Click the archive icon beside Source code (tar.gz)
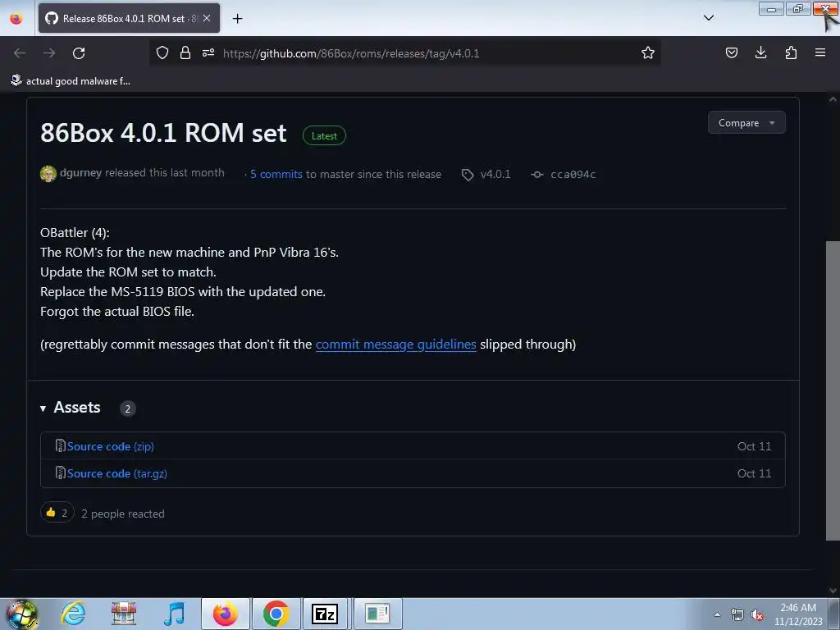 click(x=60, y=473)
